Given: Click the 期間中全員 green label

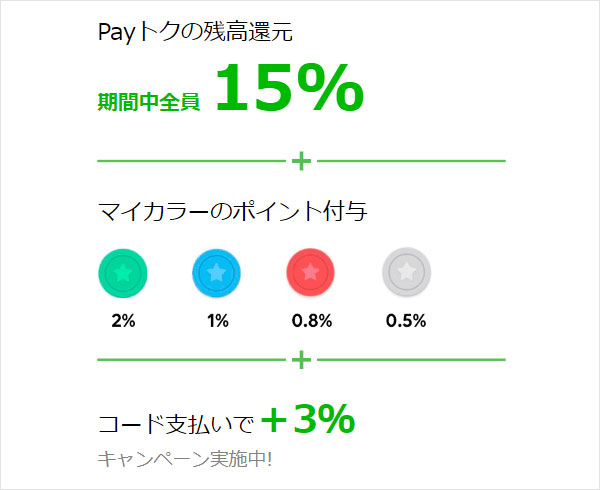Looking at the screenshot, I should [149, 102].
